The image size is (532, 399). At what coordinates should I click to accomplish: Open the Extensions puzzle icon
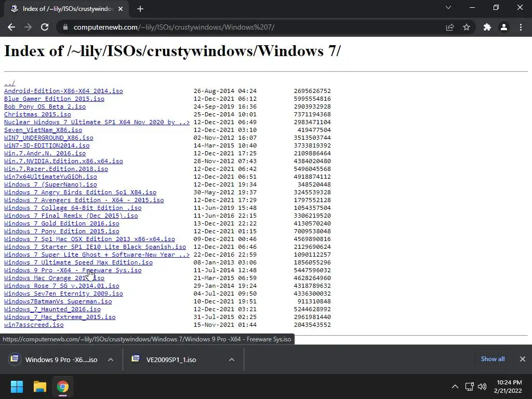487,27
